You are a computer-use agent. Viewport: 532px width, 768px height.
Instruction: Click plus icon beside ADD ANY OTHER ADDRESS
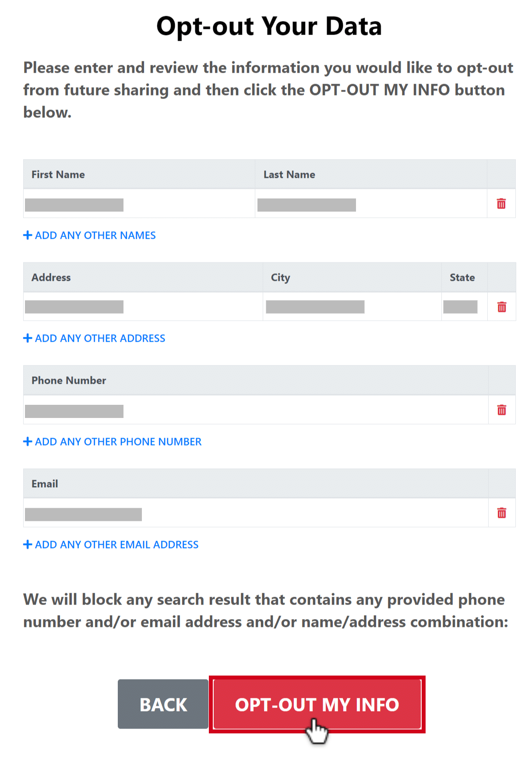pos(28,338)
